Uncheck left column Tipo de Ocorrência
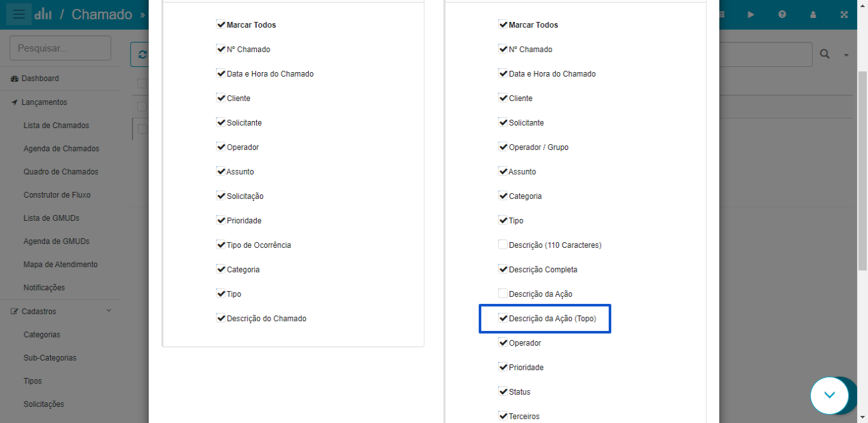868x423 pixels. (x=221, y=245)
